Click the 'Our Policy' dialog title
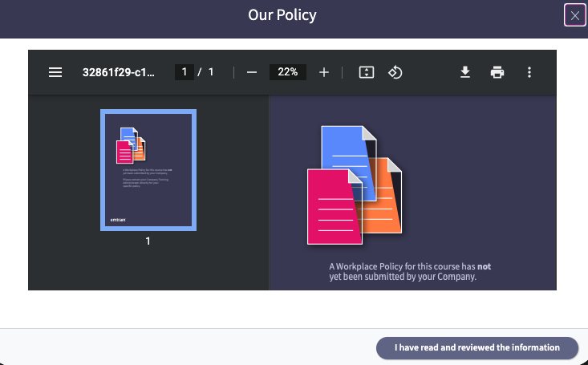This screenshot has height=365, width=588. coord(282,15)
